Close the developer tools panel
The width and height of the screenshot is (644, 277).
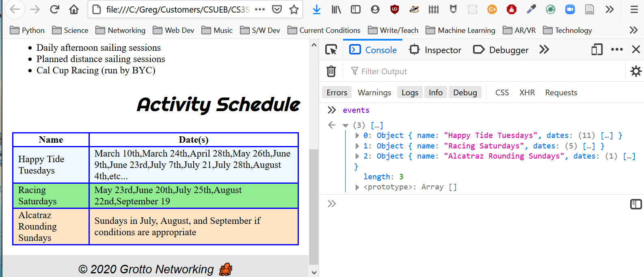point(636,49)
